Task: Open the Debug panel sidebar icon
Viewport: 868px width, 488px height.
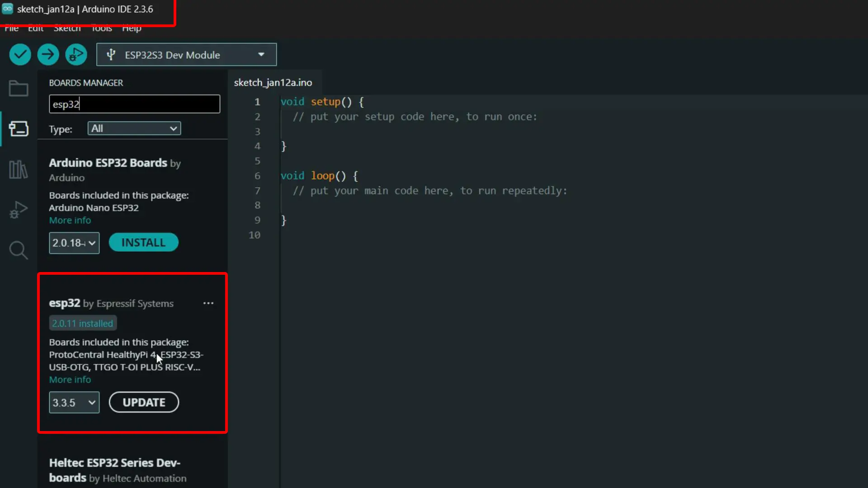Action: (x=19, y=210)
